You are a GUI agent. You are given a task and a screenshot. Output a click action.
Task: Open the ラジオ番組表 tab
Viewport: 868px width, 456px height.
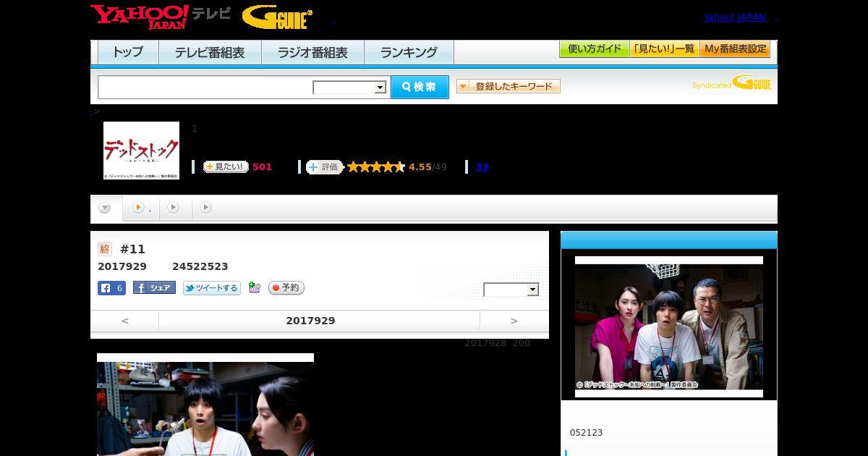[x=312, y=52]
